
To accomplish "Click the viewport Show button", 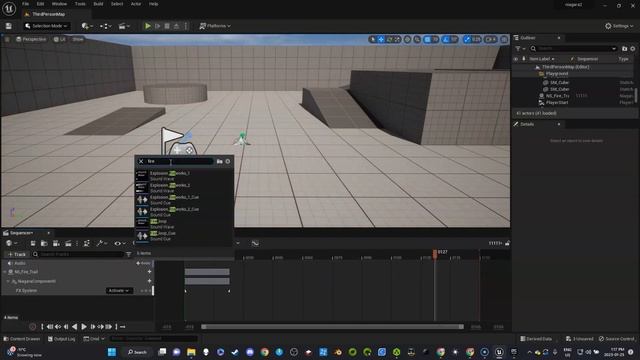I will pos(78,40).
